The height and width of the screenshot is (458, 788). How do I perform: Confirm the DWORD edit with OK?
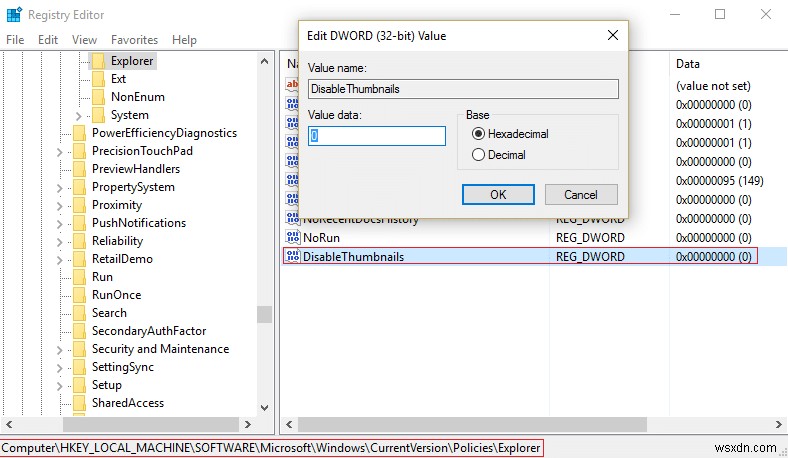pyautogui.click(x=498, y=195)
